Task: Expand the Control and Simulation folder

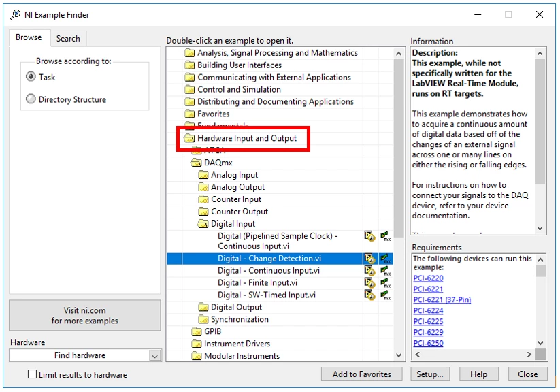Action: (190, 90)
